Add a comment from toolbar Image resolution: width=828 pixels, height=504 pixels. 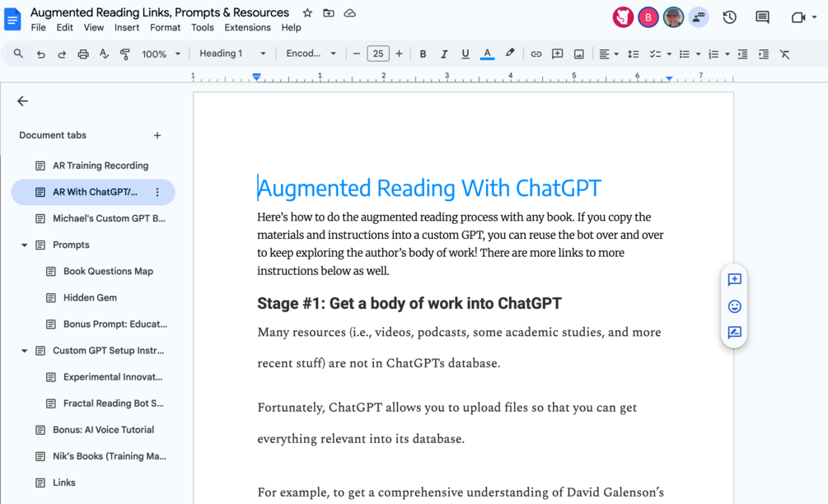tap(557, 54)
